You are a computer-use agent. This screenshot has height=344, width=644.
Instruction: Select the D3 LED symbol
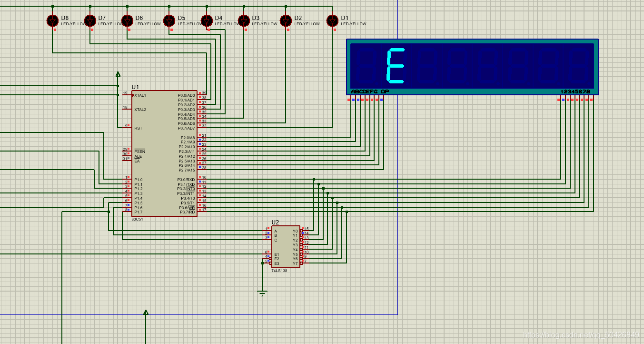click(244, 20)
